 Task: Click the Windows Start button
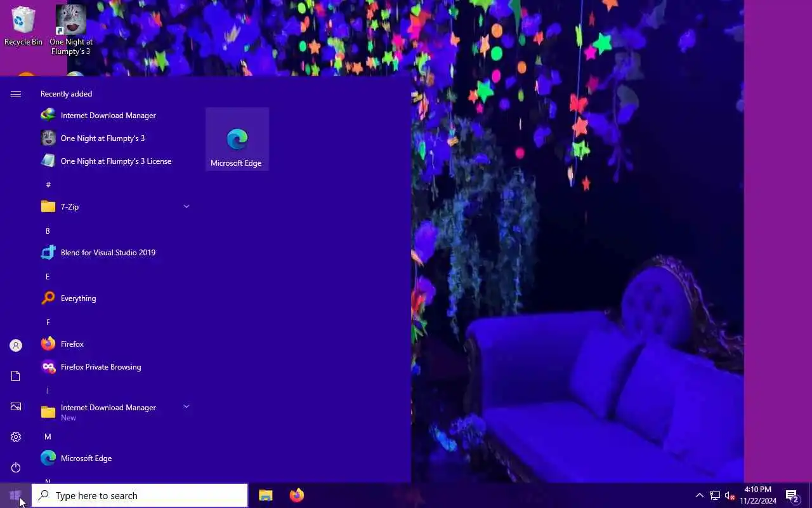pos(15,495)
